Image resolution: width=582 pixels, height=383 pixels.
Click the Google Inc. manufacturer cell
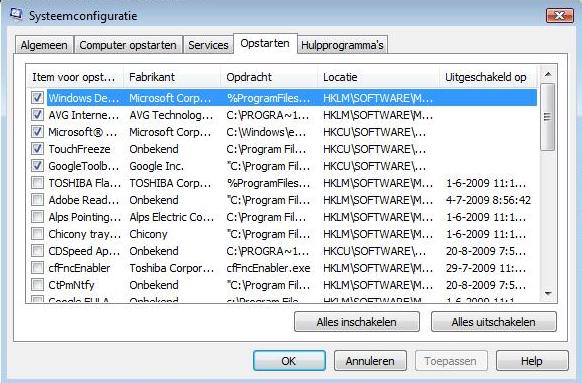click(157, 166)
